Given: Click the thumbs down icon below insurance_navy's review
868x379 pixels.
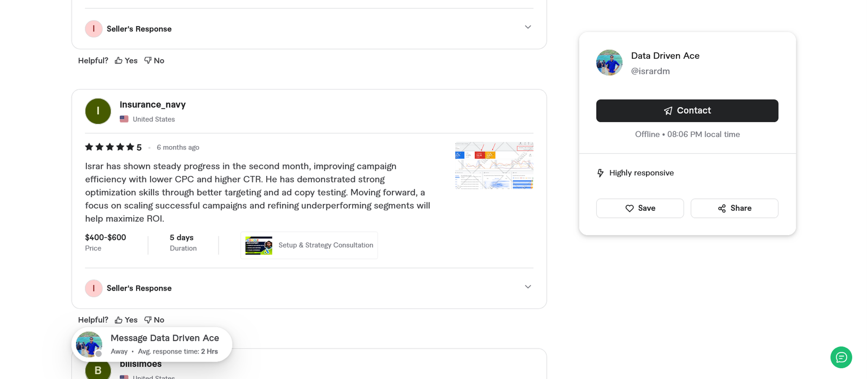Looking at the screenshot, I should point(148,320).
